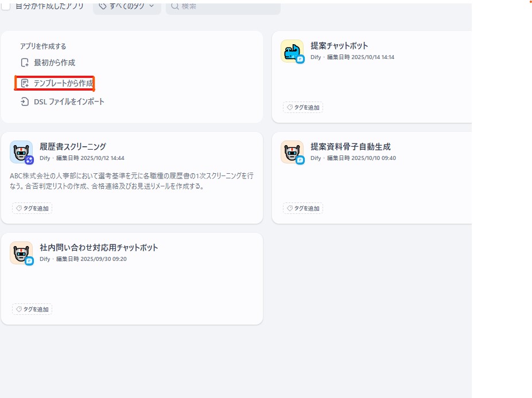Click タグを追加 on 履歴書スクリーニング card
Image resolution: width=532 pixels, height=398 pixels.
(32, 208)
